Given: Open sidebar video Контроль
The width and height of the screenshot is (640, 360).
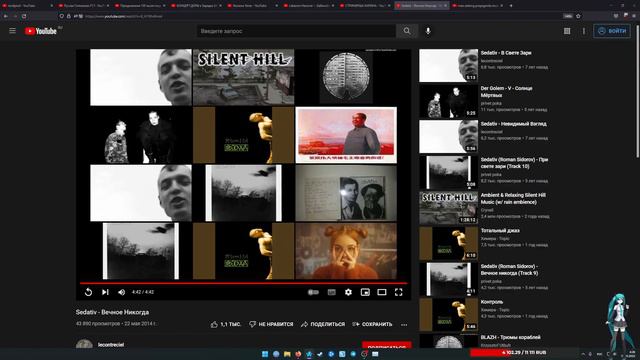Looking at the screenshot, I should pos(491,302).
